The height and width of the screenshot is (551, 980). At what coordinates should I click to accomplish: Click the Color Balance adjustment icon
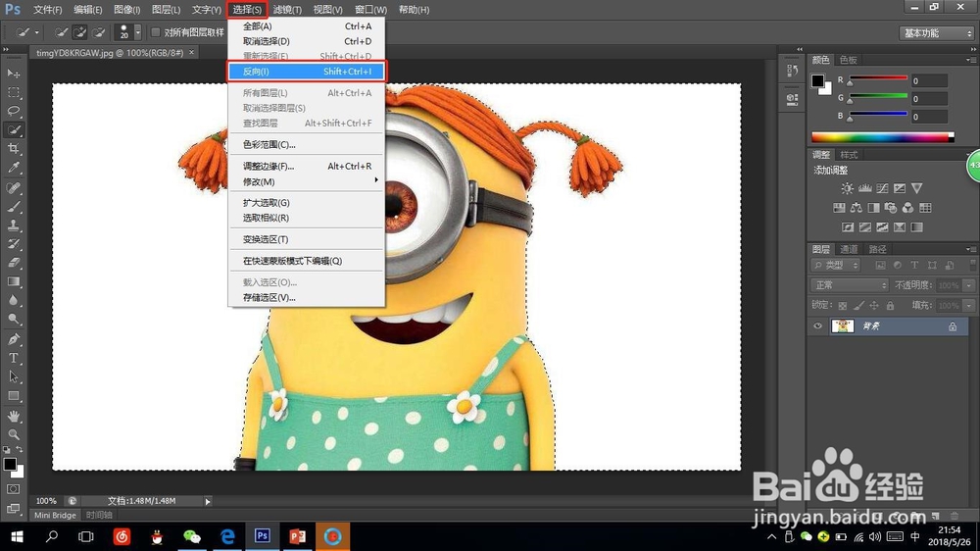[x=857, y=208]
